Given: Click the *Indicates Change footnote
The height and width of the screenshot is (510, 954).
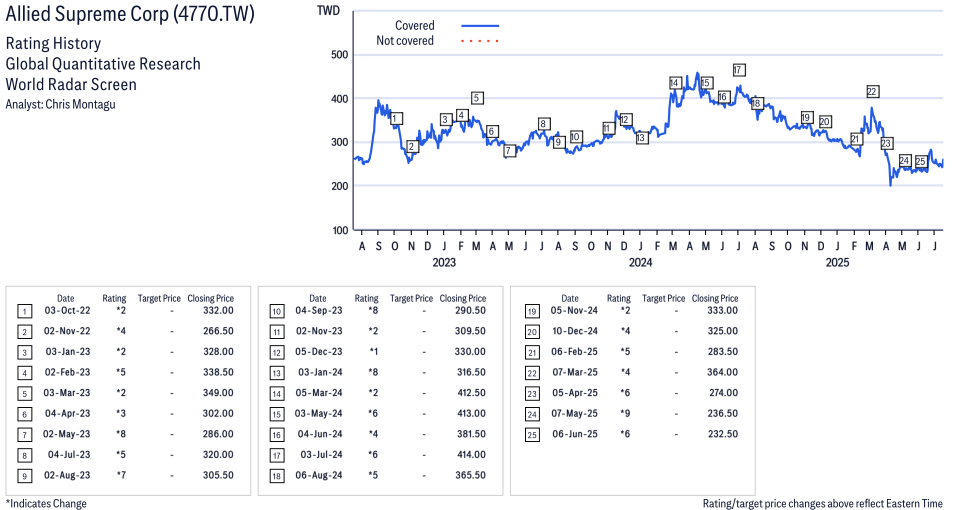Looking at the screenshot, I should click(46, 503).
